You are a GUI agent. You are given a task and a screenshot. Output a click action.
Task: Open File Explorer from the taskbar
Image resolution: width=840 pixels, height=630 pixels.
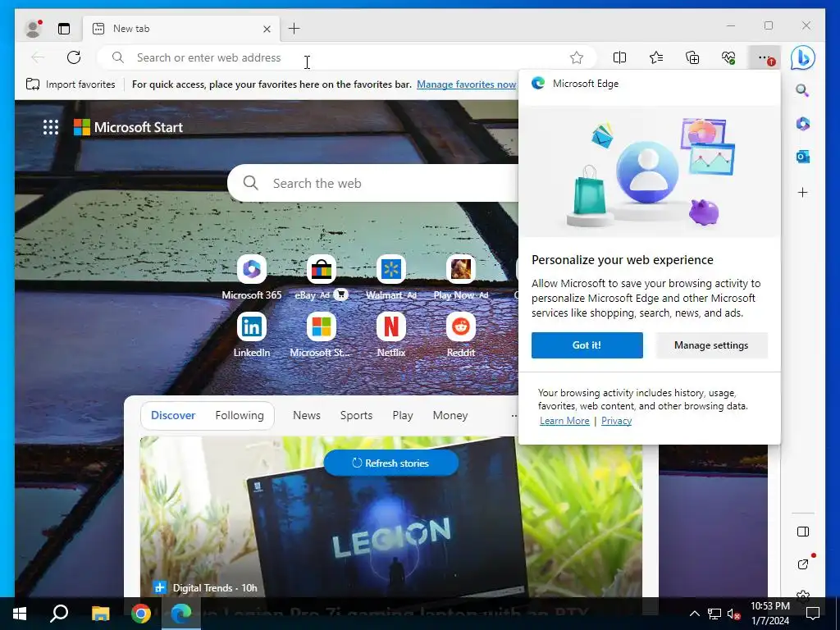click(100, 614)
